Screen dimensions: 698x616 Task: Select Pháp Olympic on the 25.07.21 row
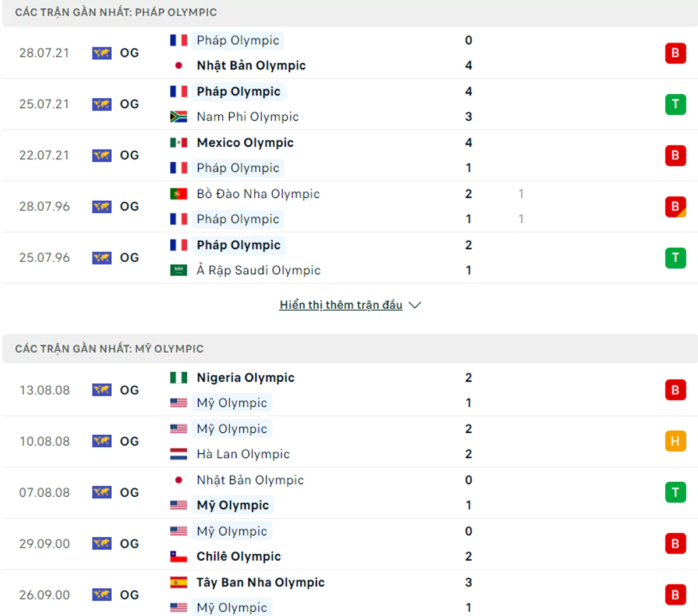pyautogui.click(x=238, y=91)
